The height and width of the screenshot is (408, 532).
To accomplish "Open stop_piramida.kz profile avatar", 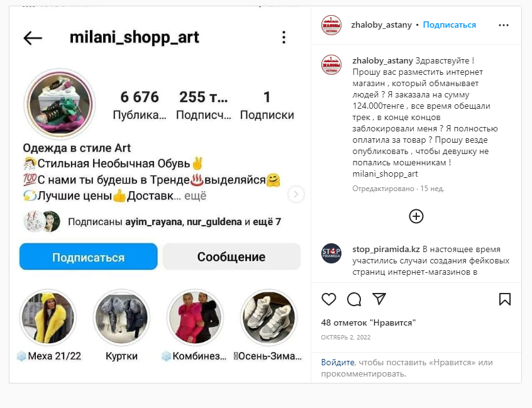I will pyautogui.click(x=331, y=253).
